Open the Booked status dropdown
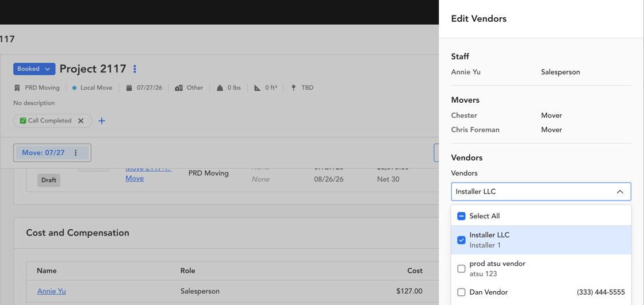This screenshot has width=644, height=305. [x=34, y=69]
